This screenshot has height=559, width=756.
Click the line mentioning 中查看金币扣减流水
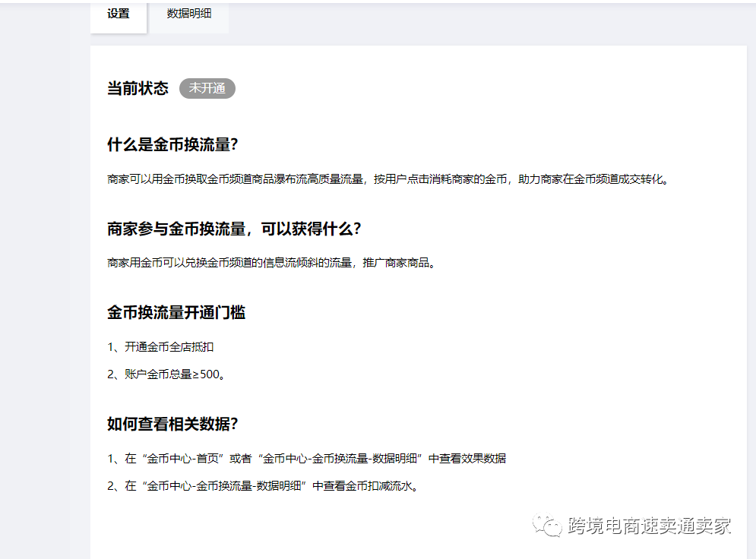(x=263, y=486)
